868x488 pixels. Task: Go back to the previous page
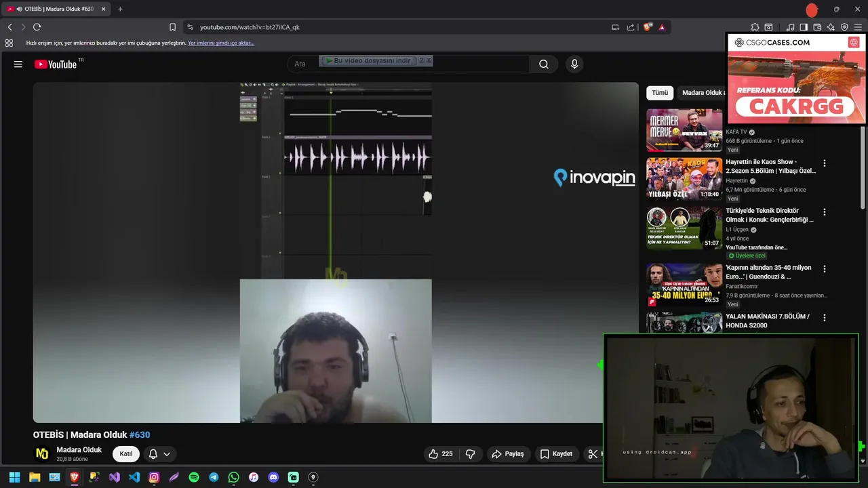click(9, 27)
